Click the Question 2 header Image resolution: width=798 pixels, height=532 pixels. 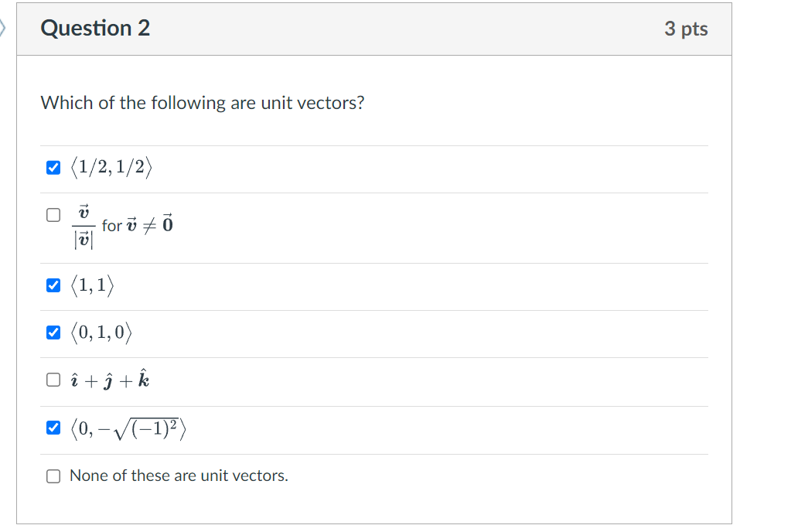[x=95, y=28]
